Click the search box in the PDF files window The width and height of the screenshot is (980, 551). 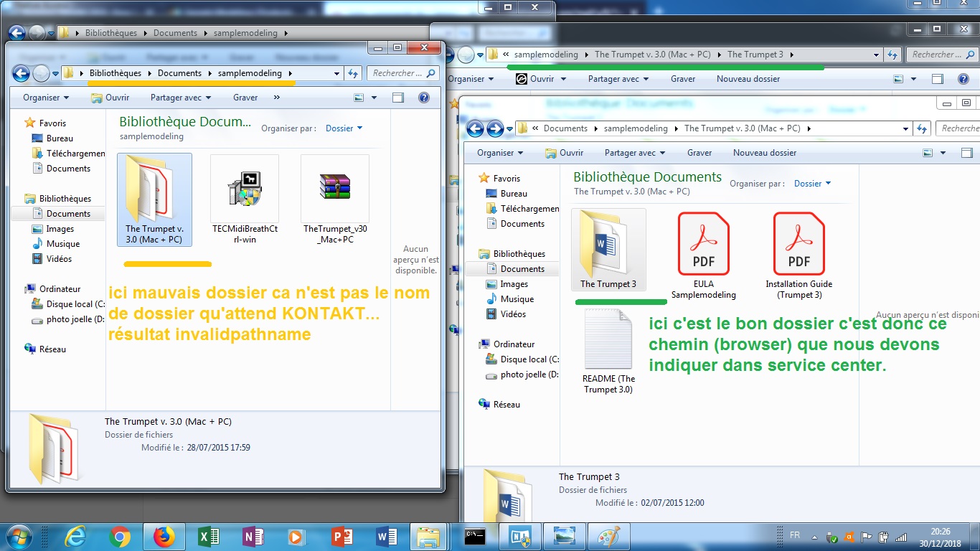pyautogui.click(x=958, y=128)
